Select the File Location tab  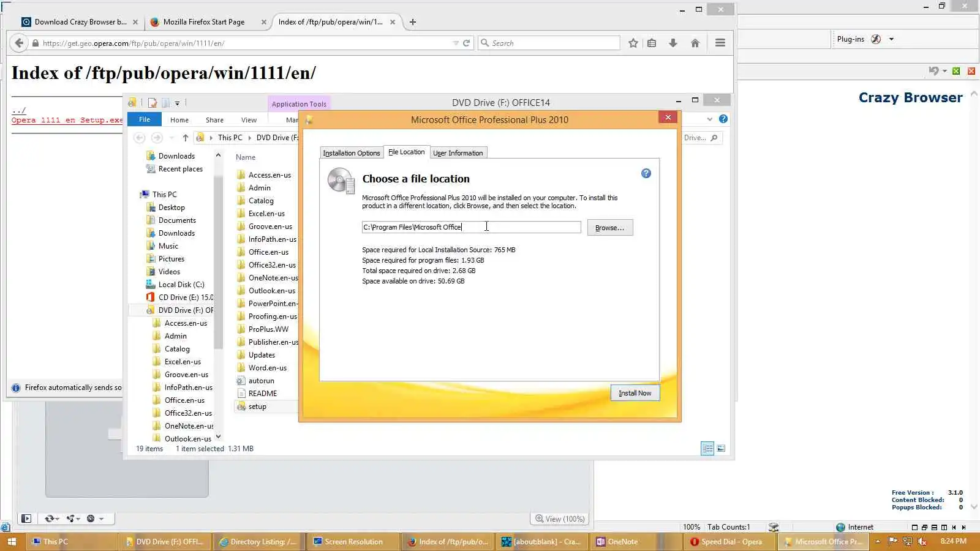[x=406, y=152]
